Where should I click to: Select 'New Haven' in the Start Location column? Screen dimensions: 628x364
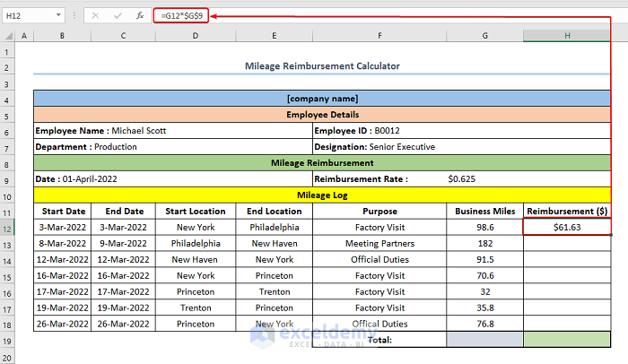pos(196,259)
